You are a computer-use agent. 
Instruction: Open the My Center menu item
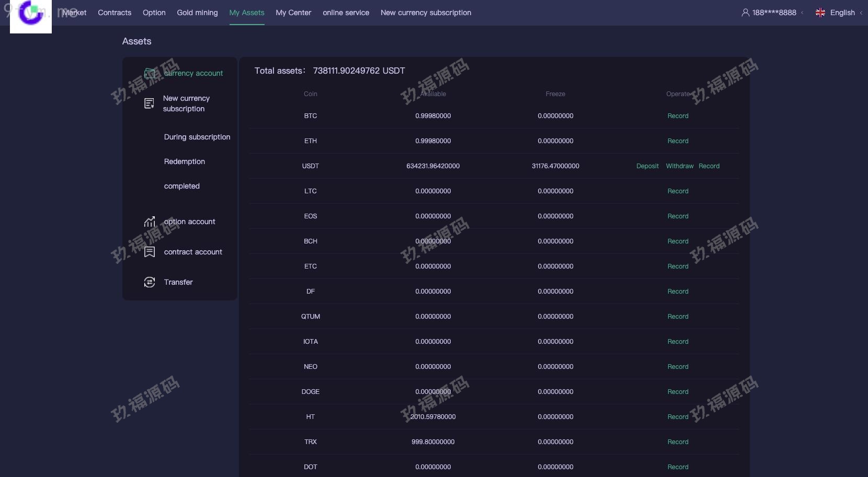pyautogui.click(x=293, y=13)
